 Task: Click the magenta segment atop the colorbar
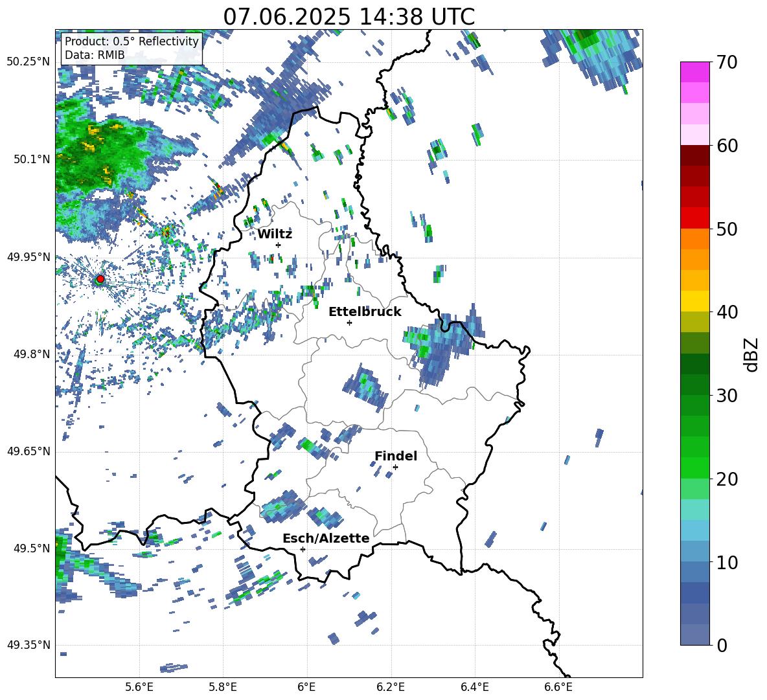coord(694,72)
